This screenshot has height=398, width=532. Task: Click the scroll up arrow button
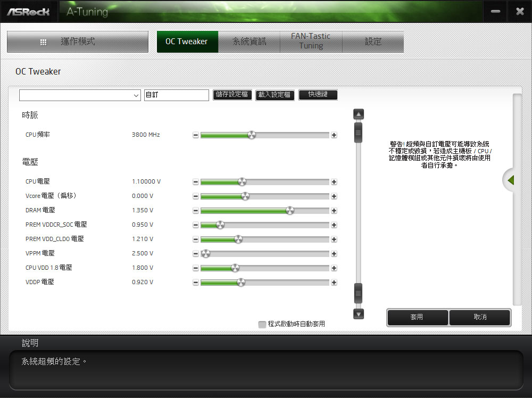pos(358,114)
